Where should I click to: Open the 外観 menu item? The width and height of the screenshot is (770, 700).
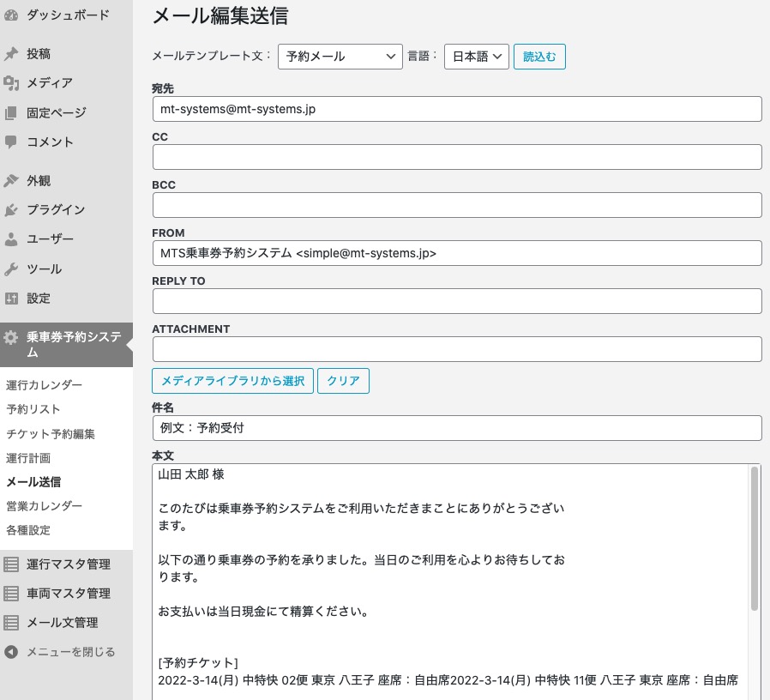(66, 181)
